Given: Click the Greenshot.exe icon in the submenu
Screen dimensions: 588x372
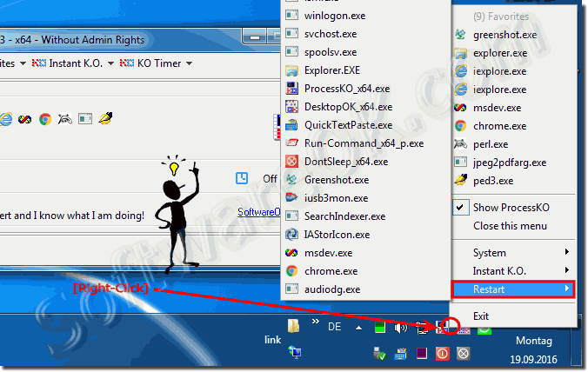Looking at the screenshot, I should [291, 180].
